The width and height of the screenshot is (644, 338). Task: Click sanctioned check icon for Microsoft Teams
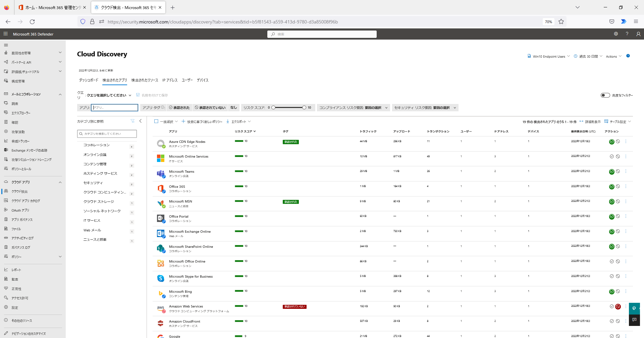[x=612, y=171]
